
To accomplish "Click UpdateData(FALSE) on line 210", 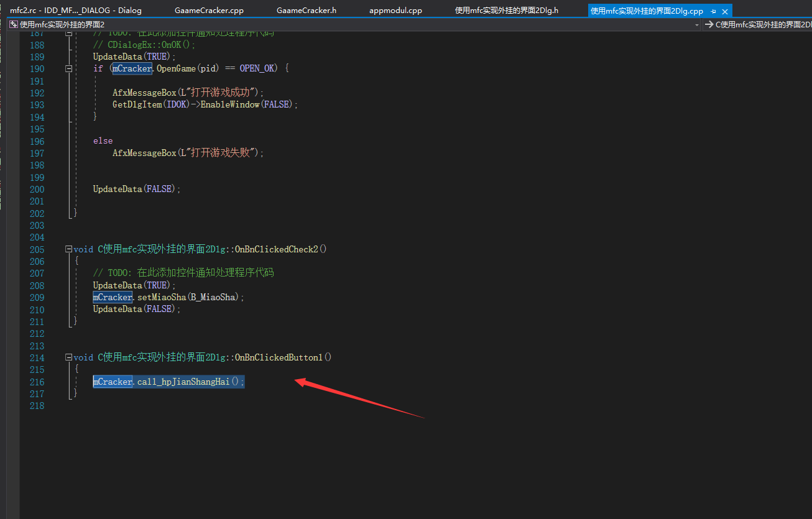I will tap(135, 309).
